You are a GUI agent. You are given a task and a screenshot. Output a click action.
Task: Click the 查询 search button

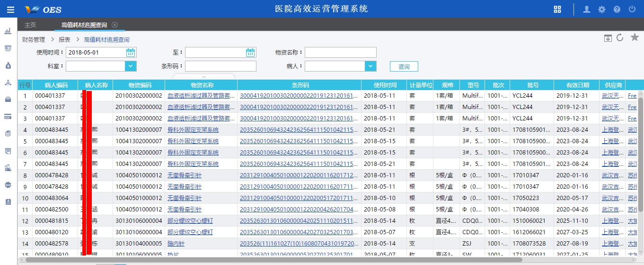(x=404, y=66)
